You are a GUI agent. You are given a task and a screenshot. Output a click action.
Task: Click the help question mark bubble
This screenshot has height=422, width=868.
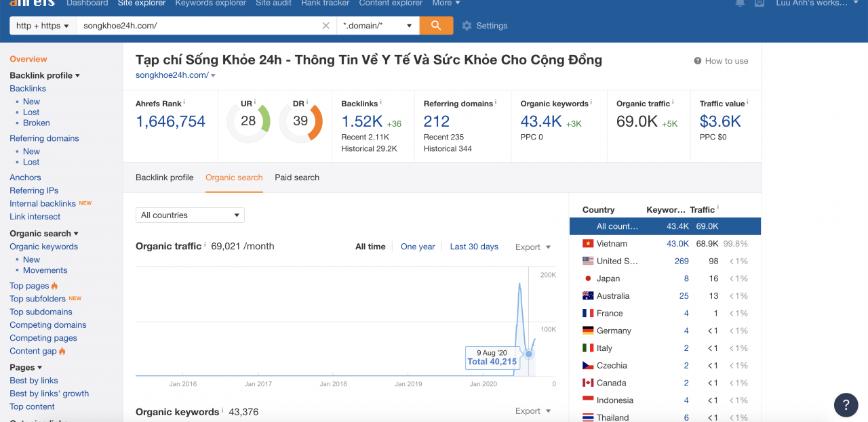[x=846, y=405]
